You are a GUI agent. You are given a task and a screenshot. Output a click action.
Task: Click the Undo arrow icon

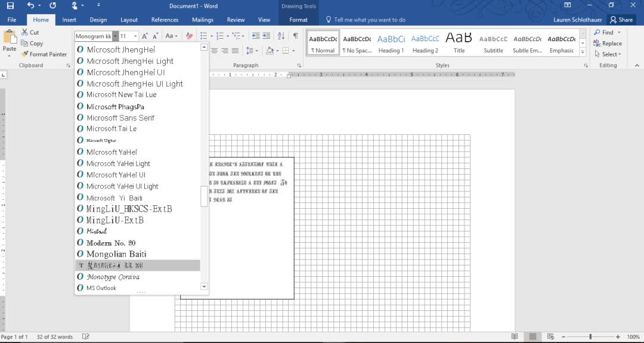31,6
